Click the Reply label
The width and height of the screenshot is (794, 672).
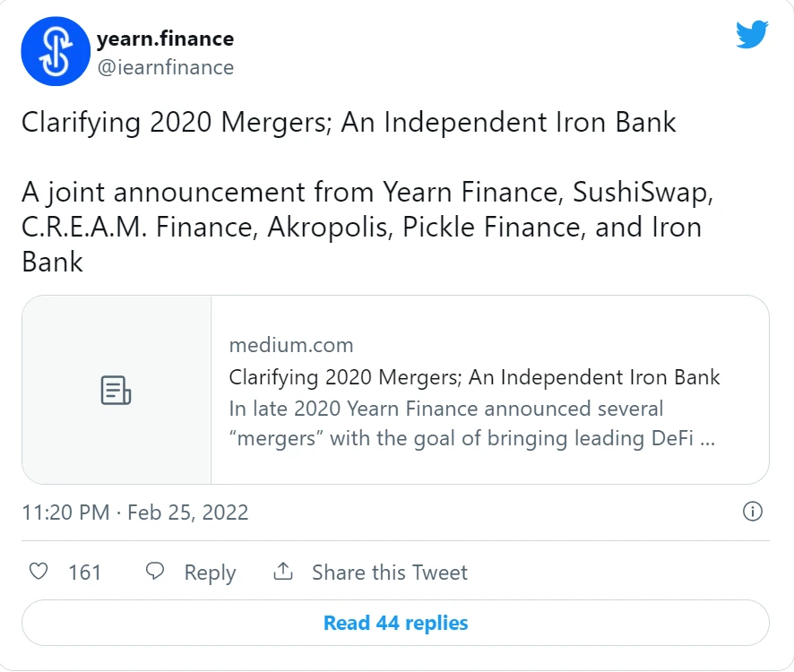[x=210, y=573]
